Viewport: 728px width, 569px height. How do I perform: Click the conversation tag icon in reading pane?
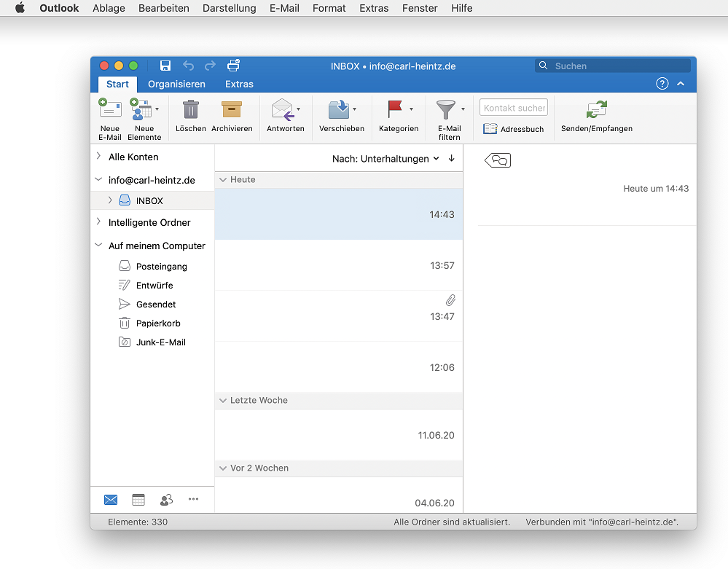(498, 160)
